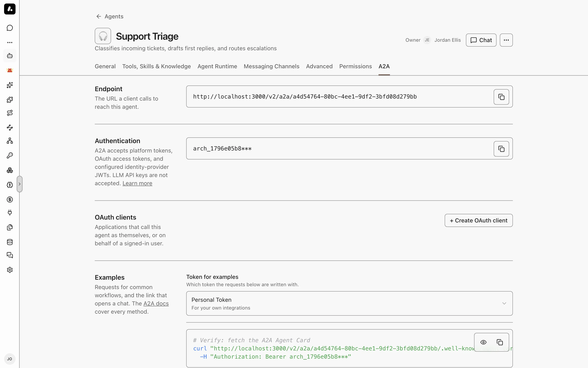Click the endpoint URL field
This screenshot has width=588, height=368.
[x=349, y=97]
